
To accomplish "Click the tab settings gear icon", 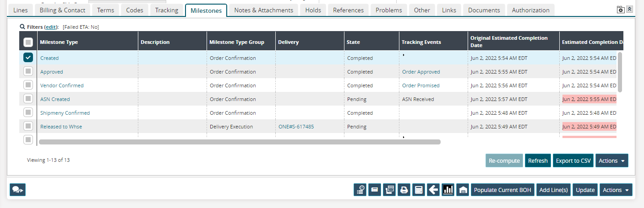I will pyautogui.click(x=621, y=10).
